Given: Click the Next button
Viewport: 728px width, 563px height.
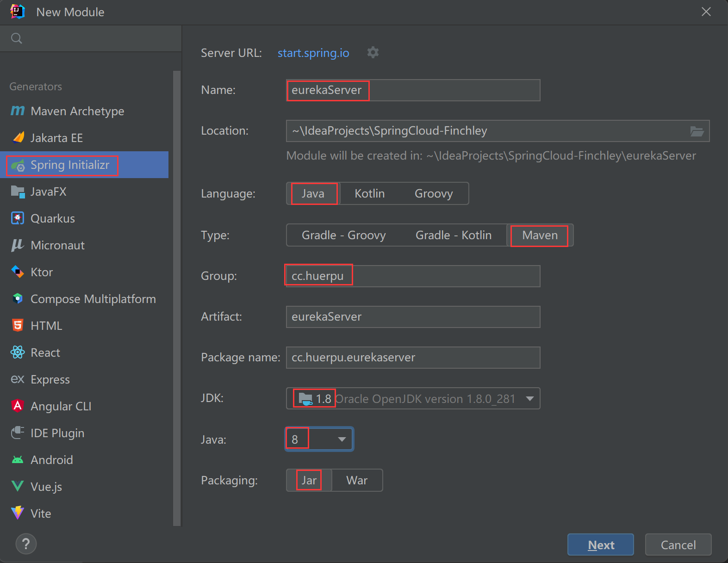Looking at the screenshot, I should click(x=600, y=544).
